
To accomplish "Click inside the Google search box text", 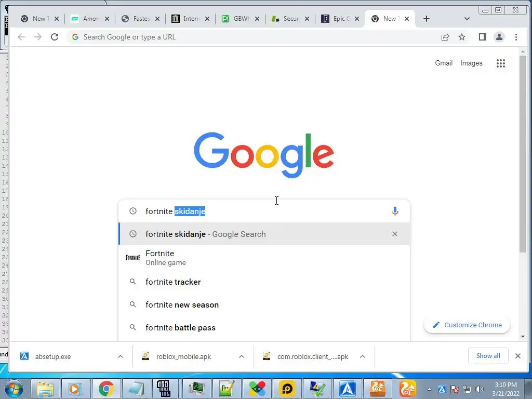I will tap(264, 211).
